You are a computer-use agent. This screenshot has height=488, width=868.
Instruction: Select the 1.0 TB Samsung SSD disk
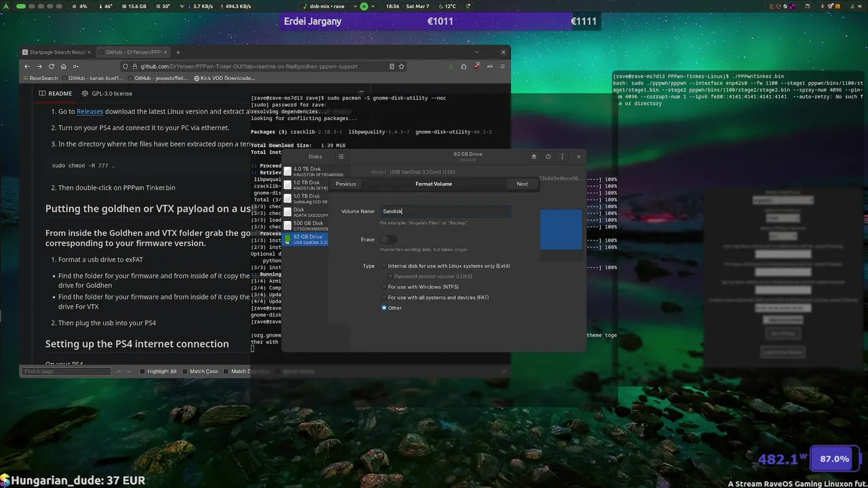click(x=306, y=199)
